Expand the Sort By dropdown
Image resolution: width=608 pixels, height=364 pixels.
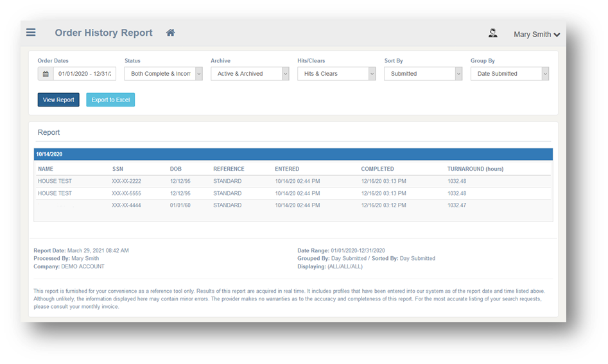423,74
